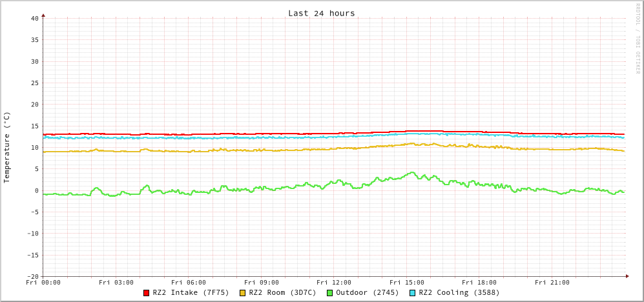Click the "Last 24 hours" graph title

coord(321,13)
